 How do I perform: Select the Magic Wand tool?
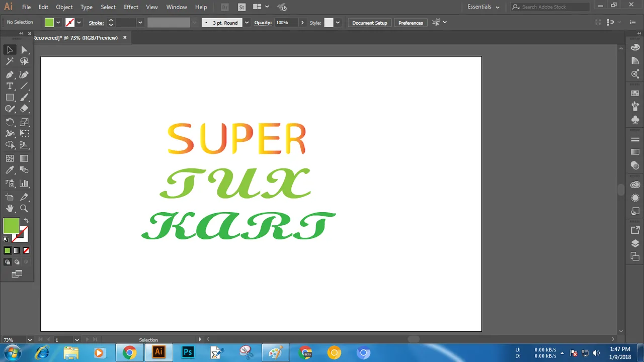(10, 61)
